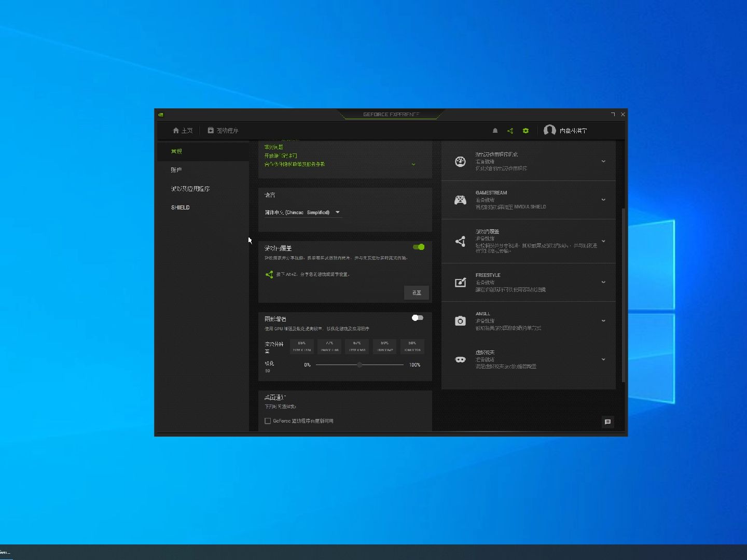Click the ANSEL camera icon

point(460,321)
